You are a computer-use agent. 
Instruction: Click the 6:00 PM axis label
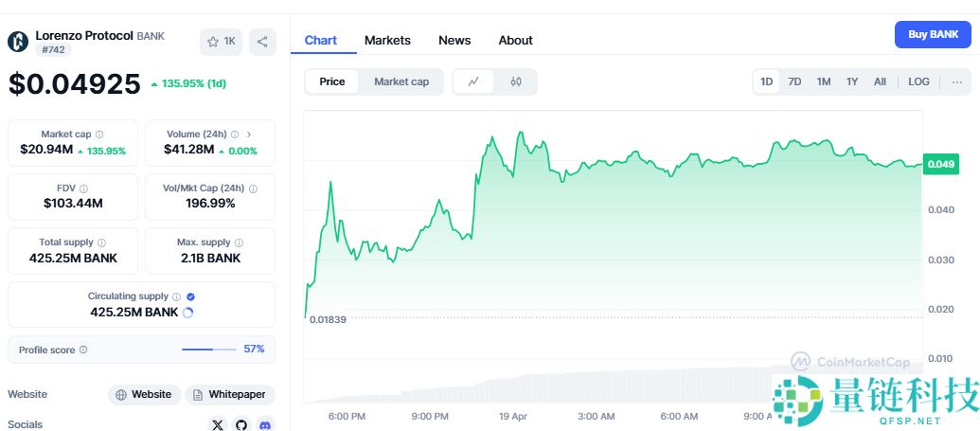tap(347, 417)
